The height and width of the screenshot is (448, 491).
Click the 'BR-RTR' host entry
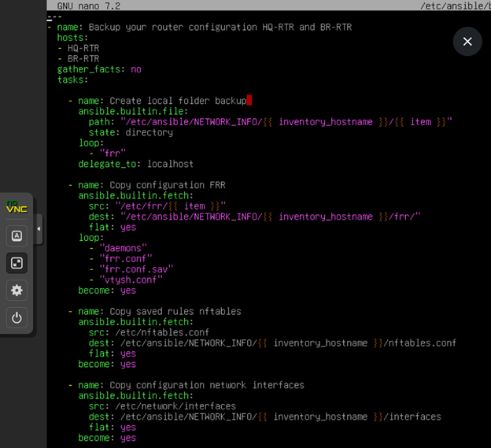83,58
